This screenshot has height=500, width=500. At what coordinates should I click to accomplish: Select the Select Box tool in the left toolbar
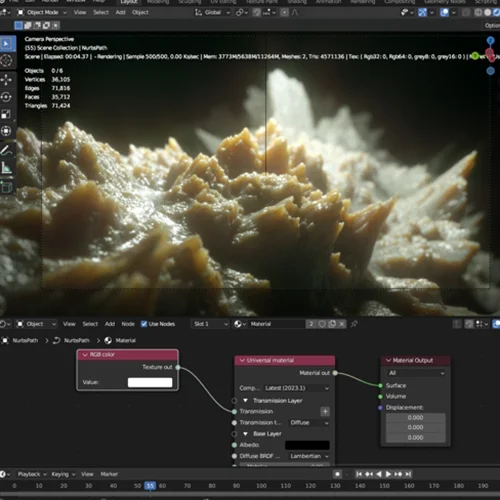coord(6,44)
